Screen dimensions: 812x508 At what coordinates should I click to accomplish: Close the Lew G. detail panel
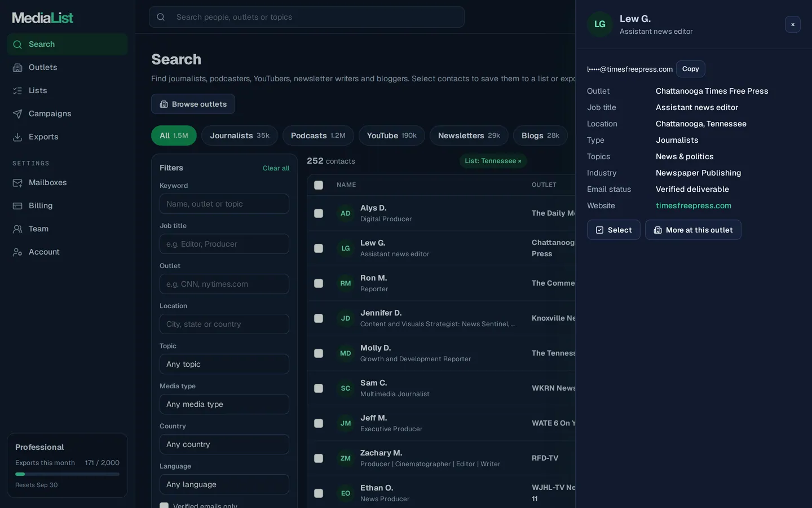(793, 24)
